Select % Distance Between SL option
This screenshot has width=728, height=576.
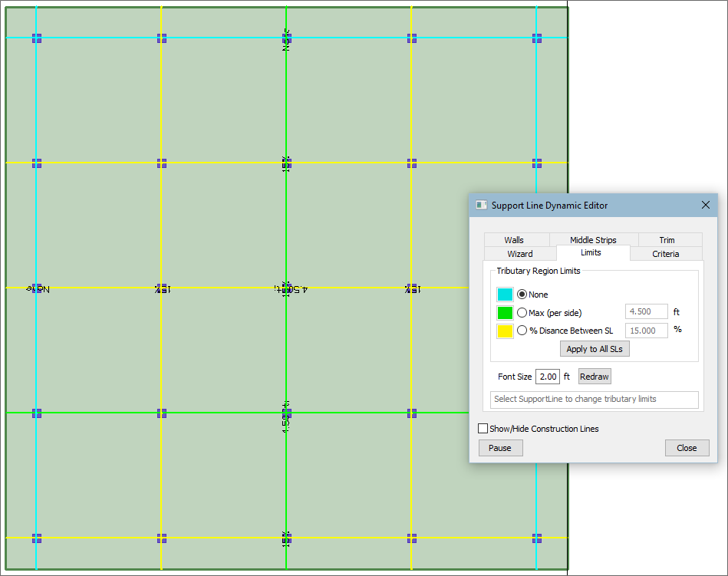coord(522,331)
